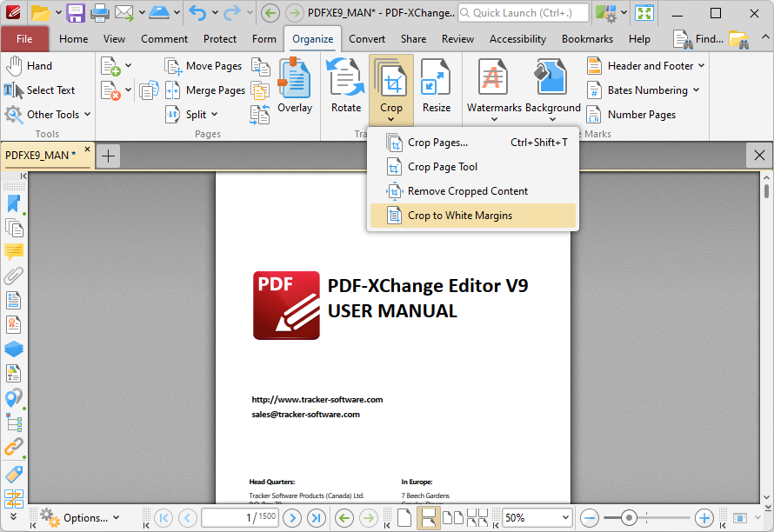Click the Overlay pages button
This screenshot has width=774, height=532.
[x=295, y=86]
